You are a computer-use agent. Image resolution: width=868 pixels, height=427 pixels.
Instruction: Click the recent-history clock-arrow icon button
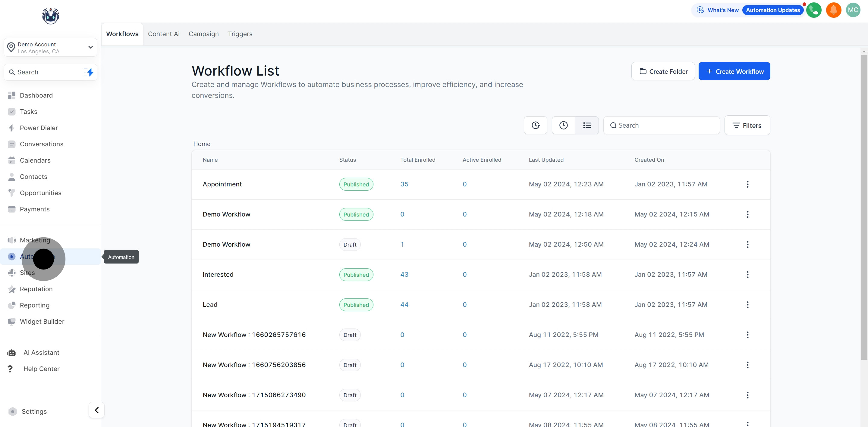[x=535, y=125]
